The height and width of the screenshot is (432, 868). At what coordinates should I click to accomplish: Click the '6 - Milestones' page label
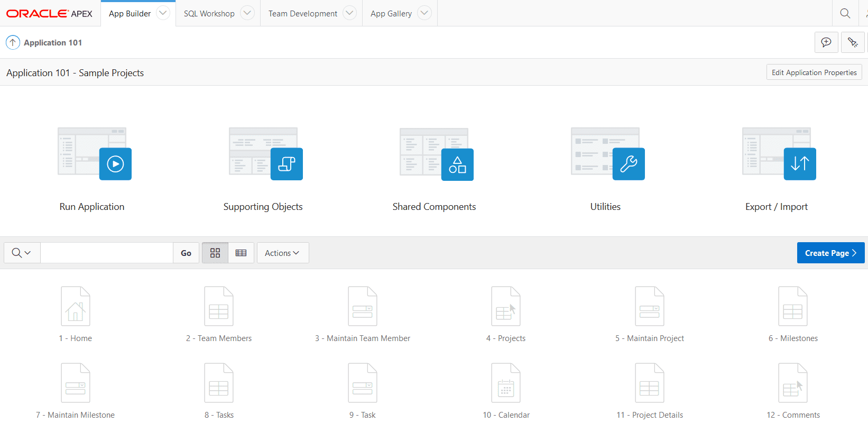coord(793,338)
